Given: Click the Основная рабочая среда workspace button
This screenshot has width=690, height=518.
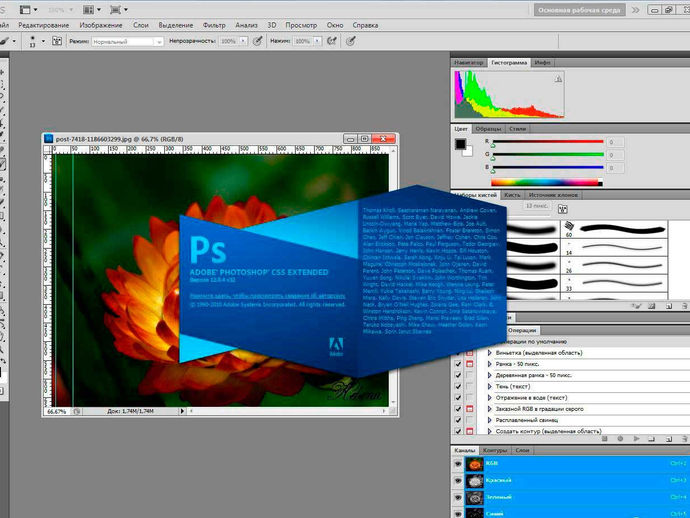Looking at the screenshot, I should point(579,10).
